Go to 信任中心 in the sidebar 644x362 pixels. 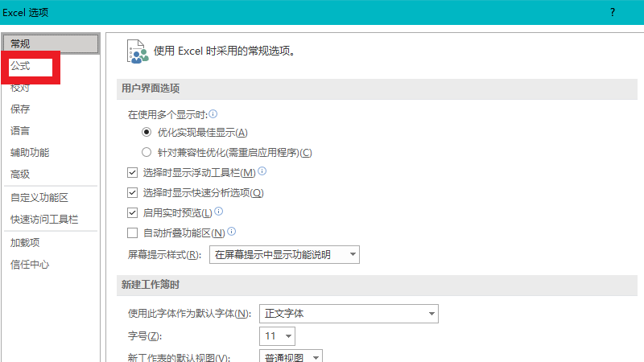[x=31, y=265]
